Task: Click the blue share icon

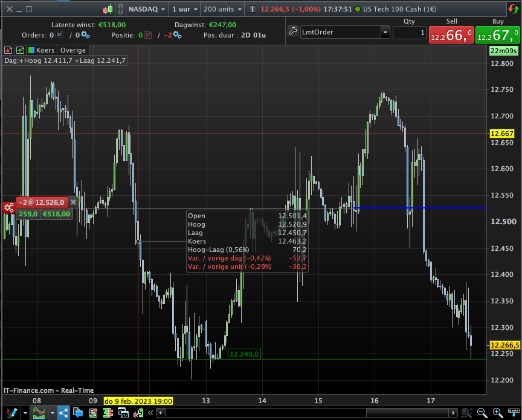Action: (63, 413)
